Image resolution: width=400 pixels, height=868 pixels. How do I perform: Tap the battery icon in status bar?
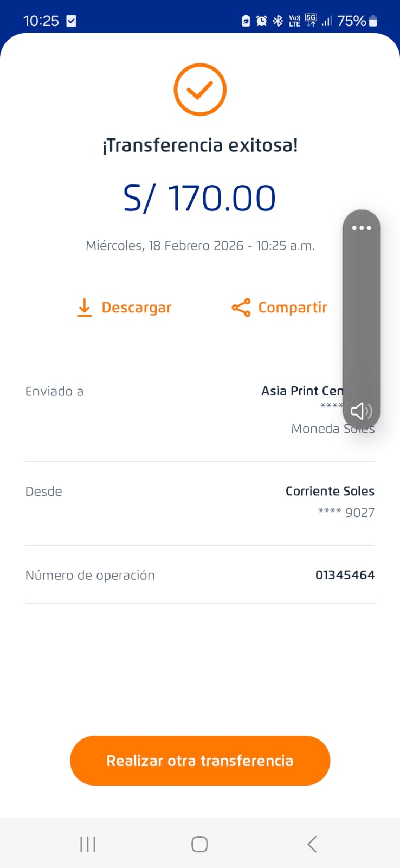pyautogui.click(x=373, y=21)
